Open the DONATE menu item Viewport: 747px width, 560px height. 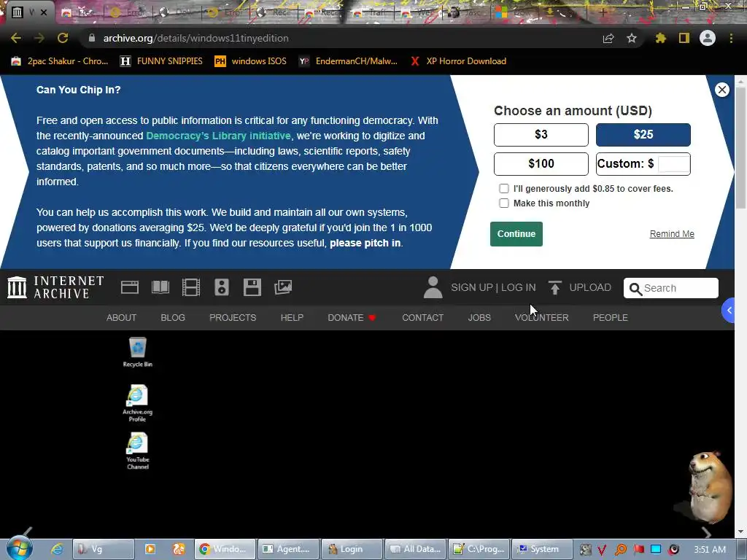(x=352, y=318)
